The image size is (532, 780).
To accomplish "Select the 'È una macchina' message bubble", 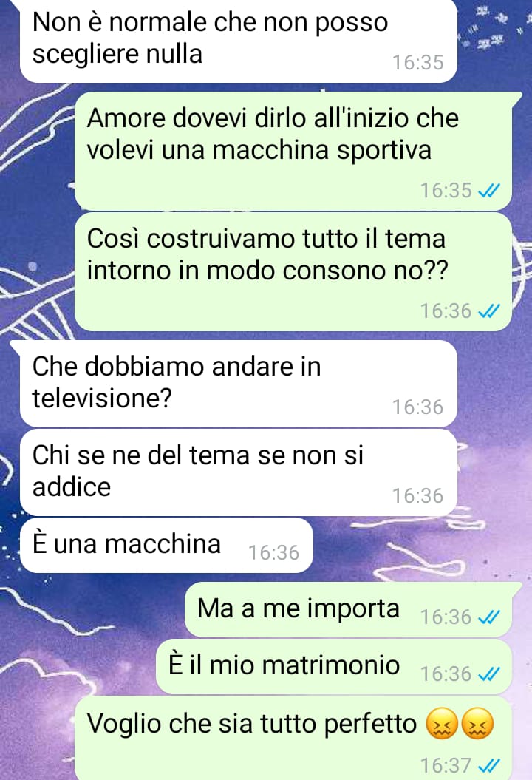I will click(x=166, y=545).
